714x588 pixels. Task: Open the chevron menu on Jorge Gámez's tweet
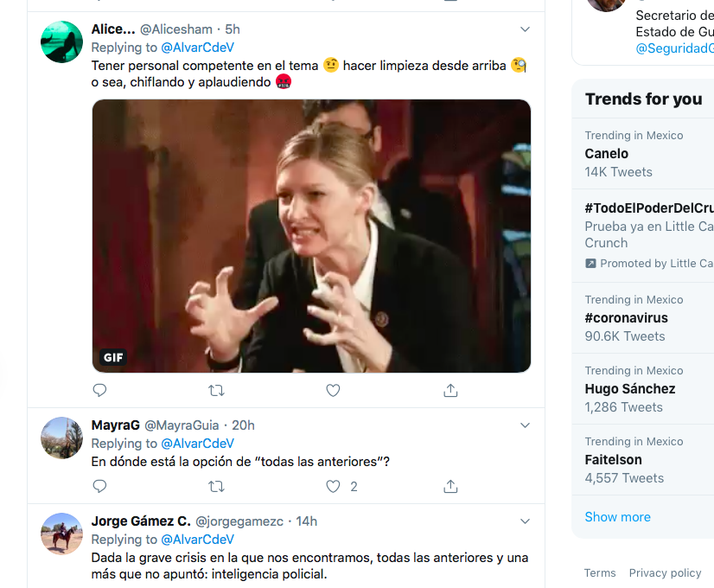[x=525, y=521]
